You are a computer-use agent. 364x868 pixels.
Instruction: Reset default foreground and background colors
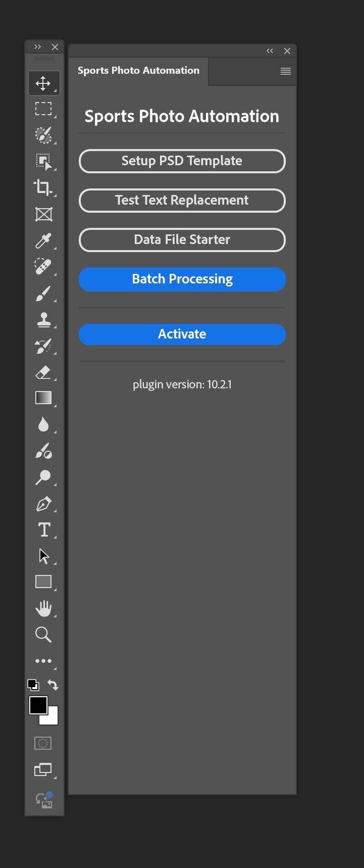33,685
